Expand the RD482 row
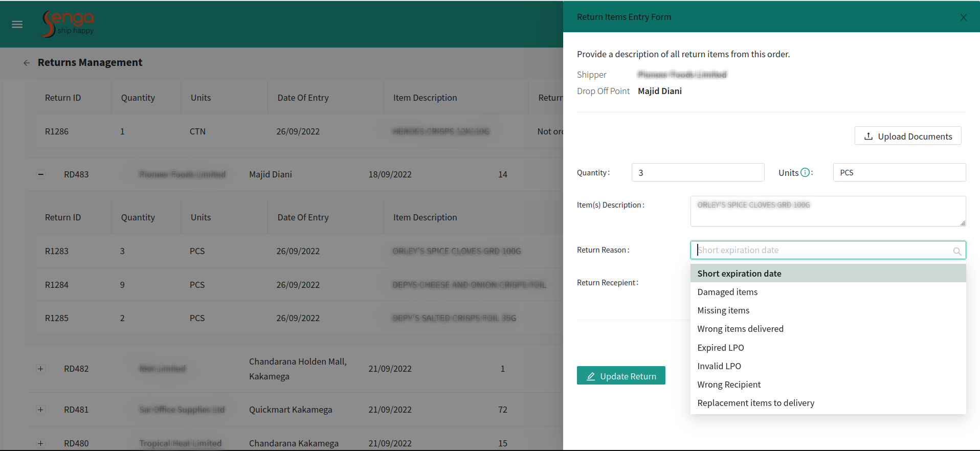The height and width of the screenshot is (451, 980). click(41, 369)
